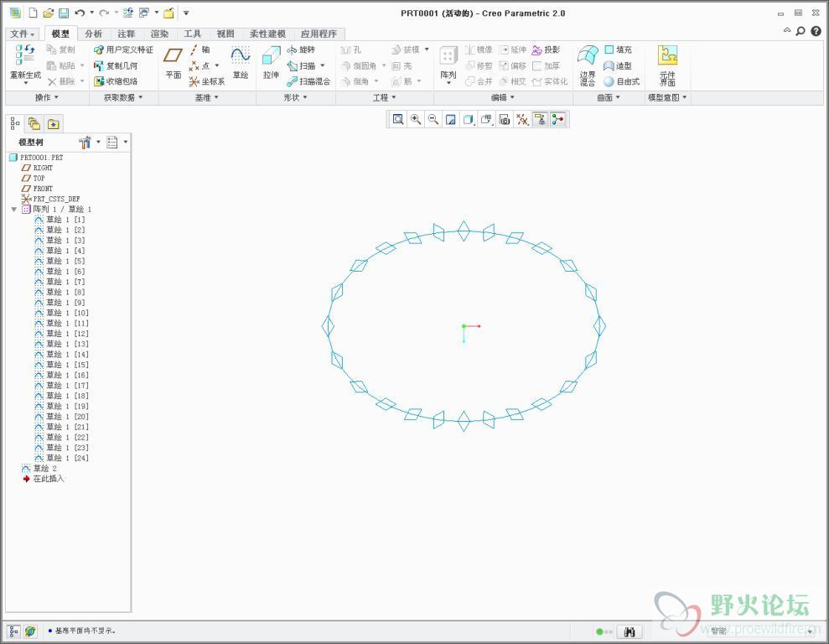Launch the 拉伸 extrude tool
This screenshot has width=829, height=644.
coord(272,62)
